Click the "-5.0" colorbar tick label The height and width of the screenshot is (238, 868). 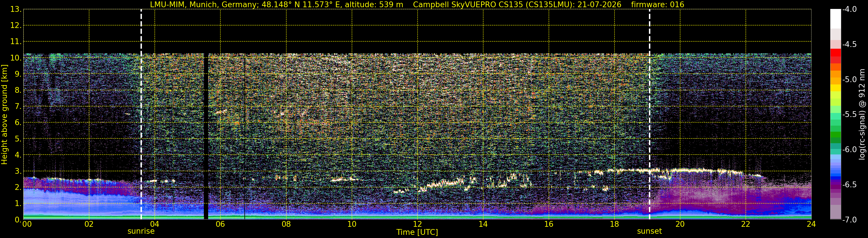(x=850, y=80)
